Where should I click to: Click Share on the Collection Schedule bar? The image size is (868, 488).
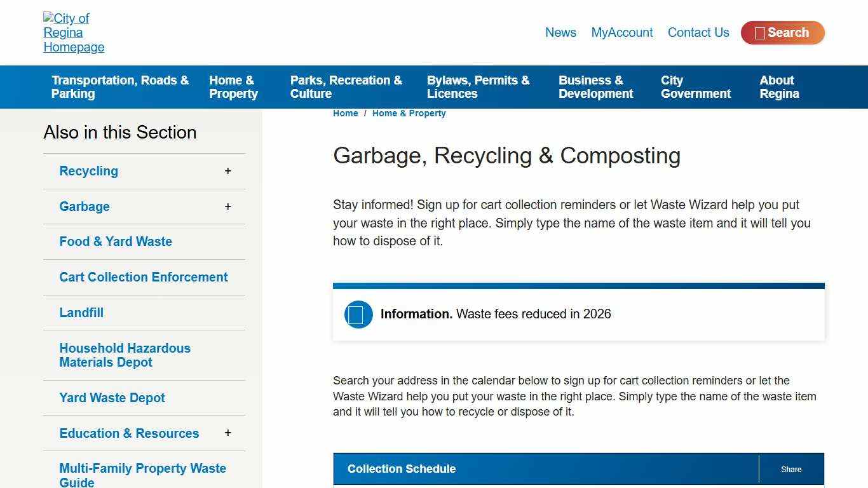tap(790, 469)
